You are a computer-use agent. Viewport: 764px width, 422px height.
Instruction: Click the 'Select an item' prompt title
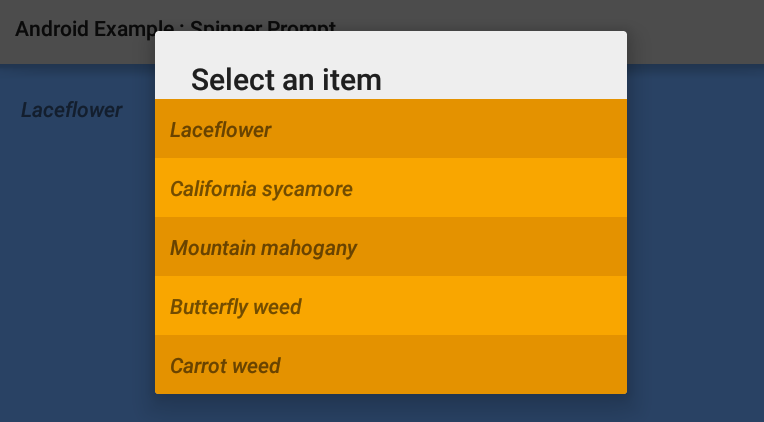click(286, 80)
